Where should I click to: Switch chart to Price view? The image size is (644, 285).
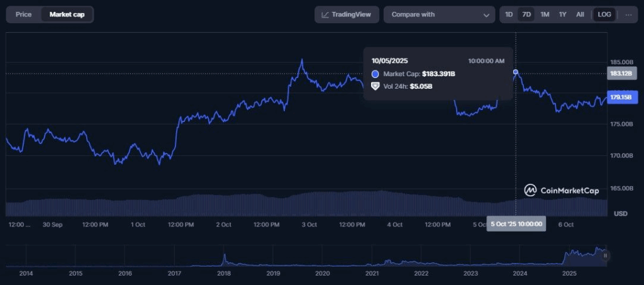tap(23, 14)
